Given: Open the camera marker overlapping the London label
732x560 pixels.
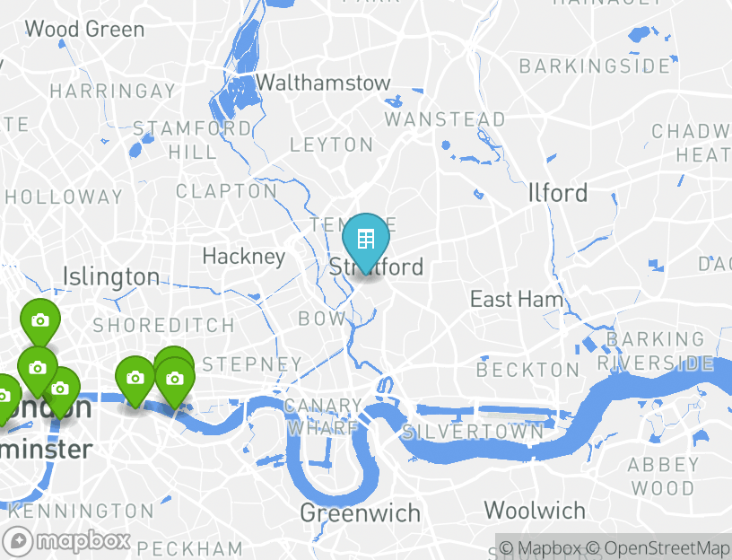Looking at the screenshot, I should pos(61,390).
